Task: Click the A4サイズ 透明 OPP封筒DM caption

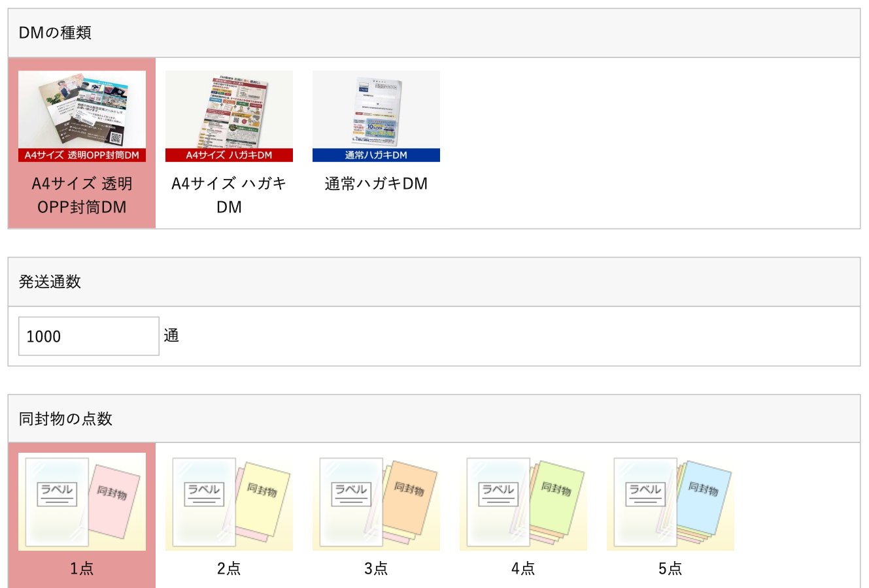Action: 82,195
